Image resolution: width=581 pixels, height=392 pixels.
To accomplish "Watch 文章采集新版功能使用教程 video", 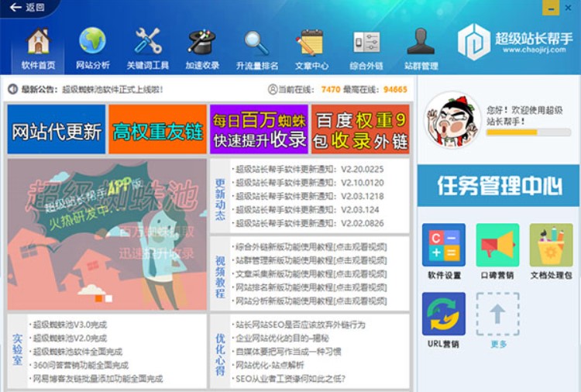I will point(311,274).
